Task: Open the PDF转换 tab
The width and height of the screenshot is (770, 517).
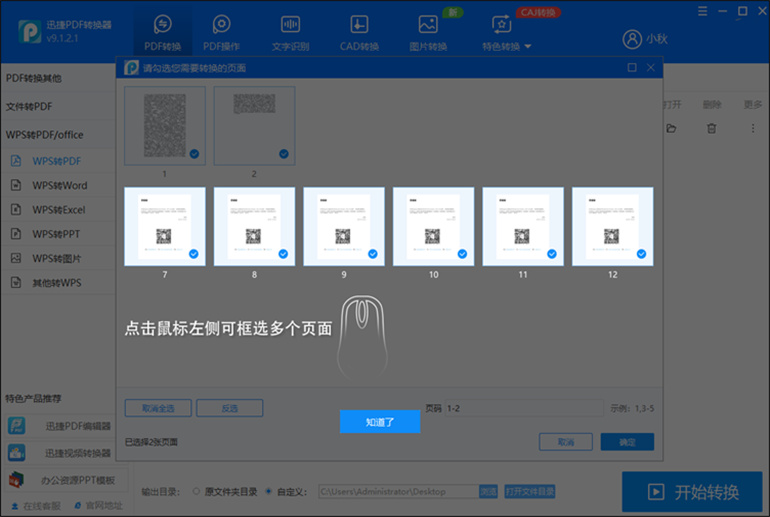Action: click(x=163, y=33)
